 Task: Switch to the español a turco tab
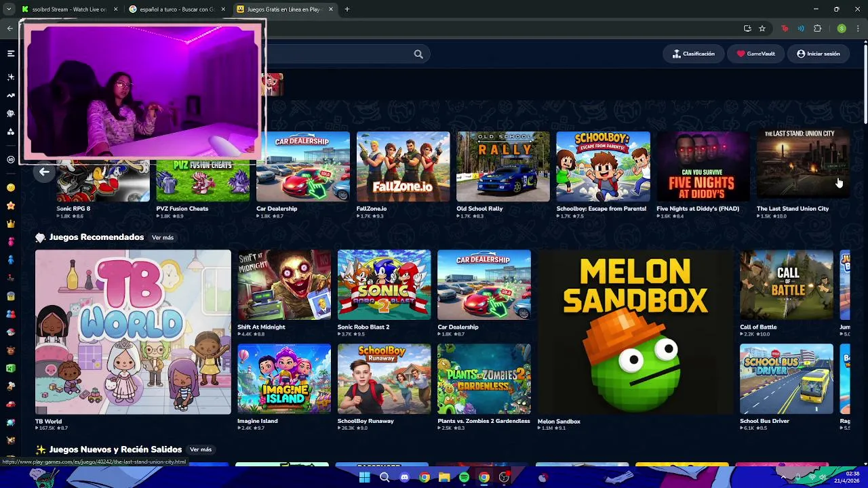point(176,9)
